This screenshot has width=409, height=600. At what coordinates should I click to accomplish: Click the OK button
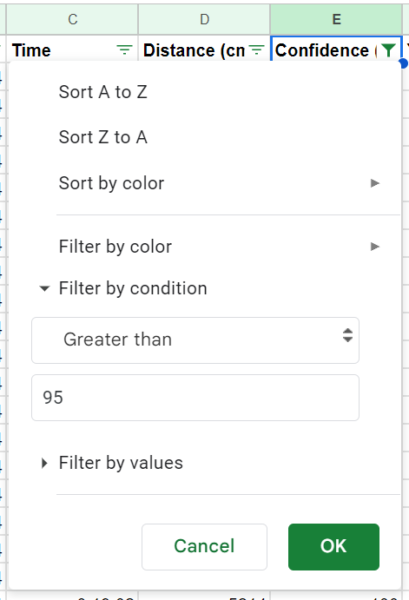click(x=334, y=546)
